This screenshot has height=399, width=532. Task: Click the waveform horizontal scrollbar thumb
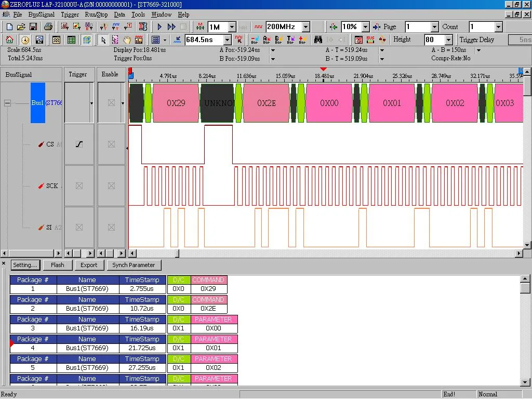[177, 253]
